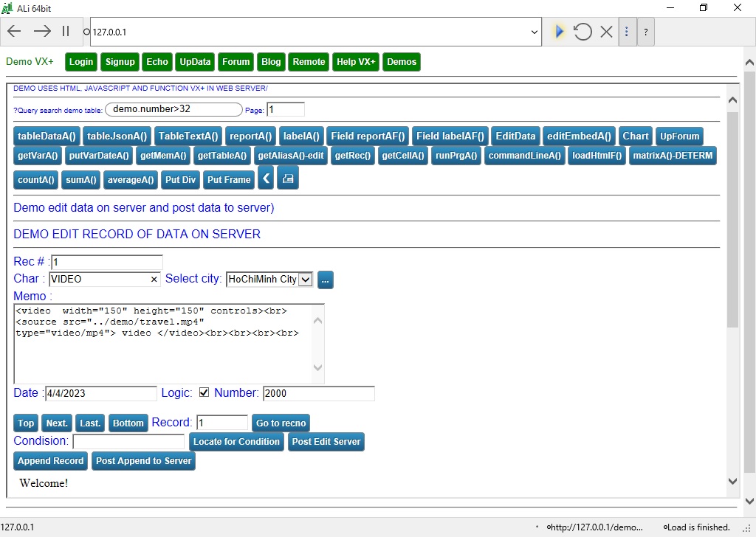756x537 pixels.
Task: Click the print icon beside the chevron
Action: [x=288, y=179]
